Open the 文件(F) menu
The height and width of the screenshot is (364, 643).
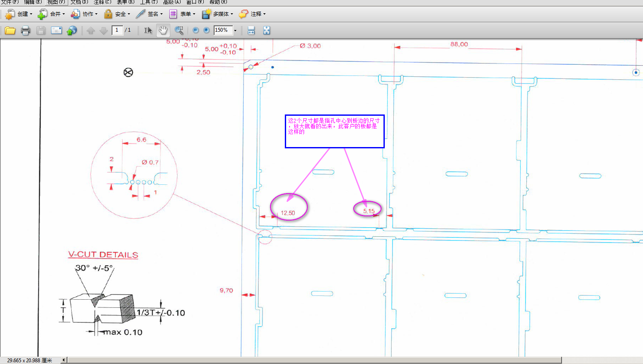pos(9,2)
